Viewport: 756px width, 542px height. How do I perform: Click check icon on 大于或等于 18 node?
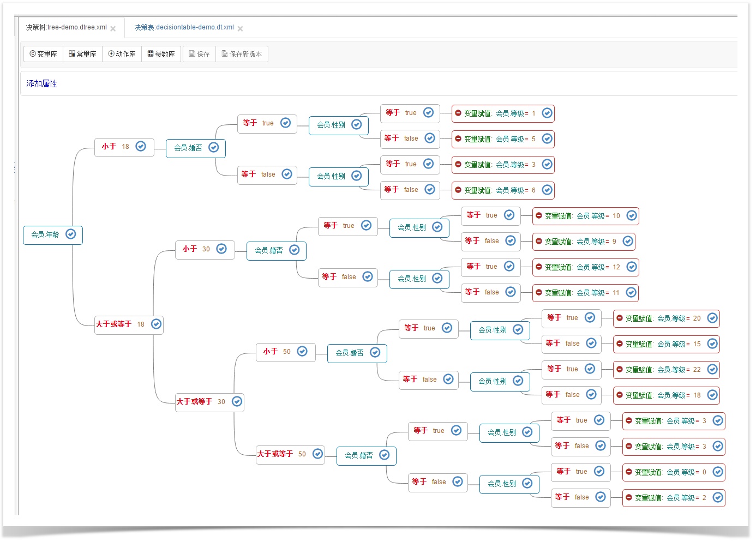pyautogui.click(x=156, y=324)
